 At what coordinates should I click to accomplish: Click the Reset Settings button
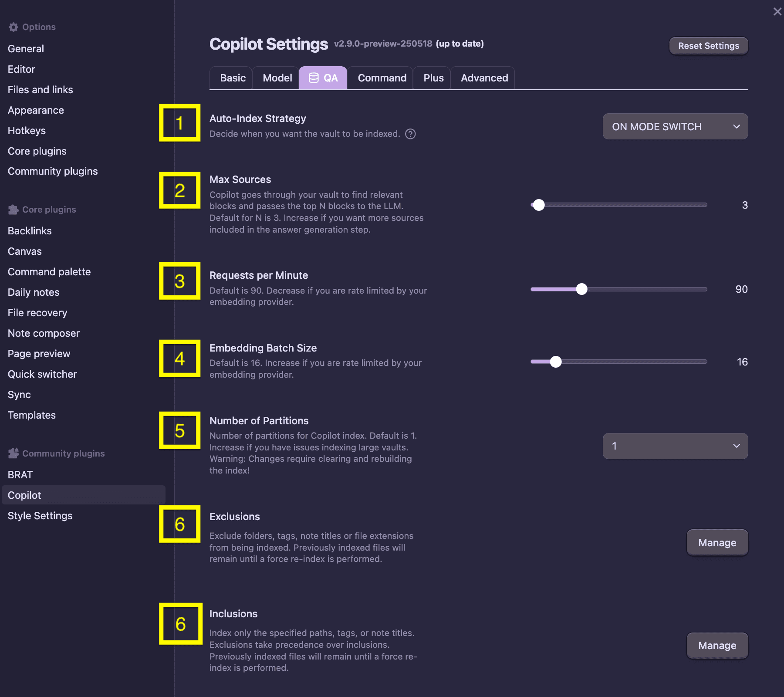point(708,45)
